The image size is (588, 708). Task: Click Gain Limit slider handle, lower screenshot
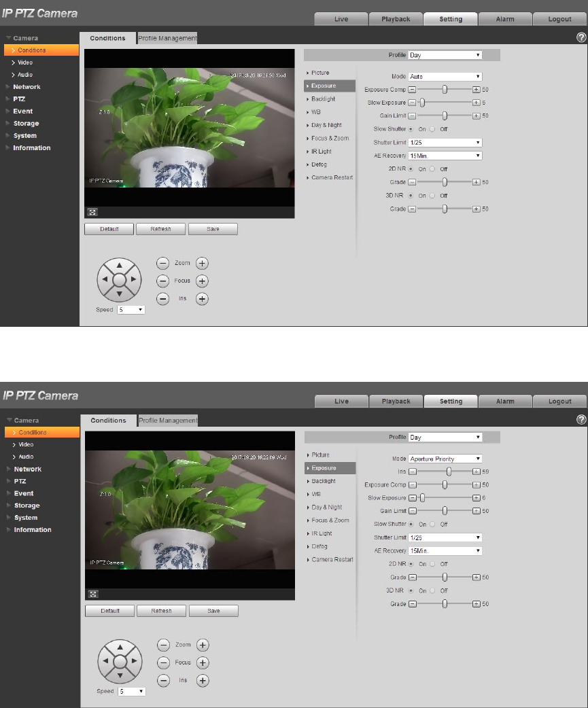click(445, 511)
